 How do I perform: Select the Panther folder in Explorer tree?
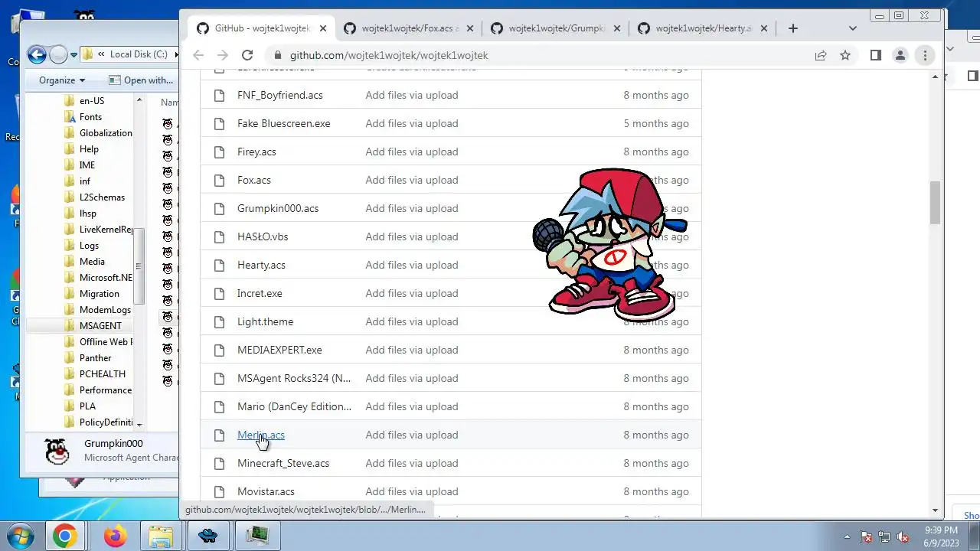pyautogui.click(x=95, y=357)
